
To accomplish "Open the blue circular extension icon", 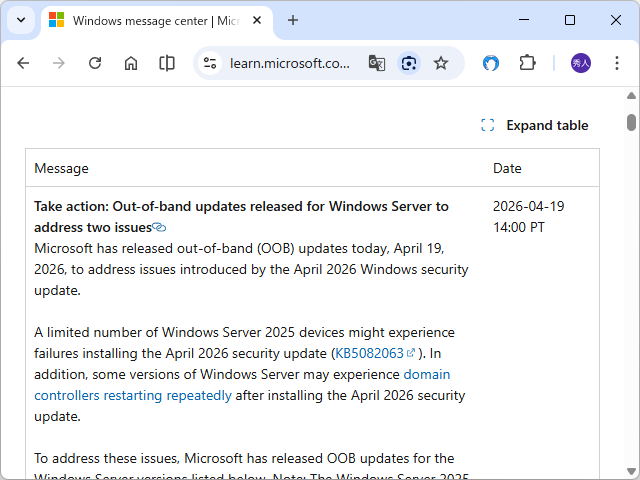I will click(491, 63).
